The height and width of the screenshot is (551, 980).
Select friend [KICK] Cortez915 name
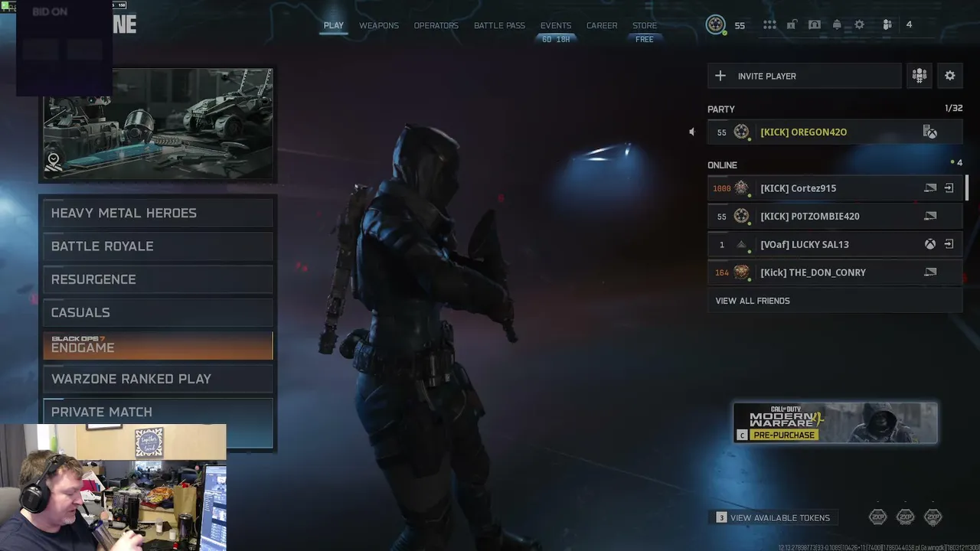[x=798, y=187]
